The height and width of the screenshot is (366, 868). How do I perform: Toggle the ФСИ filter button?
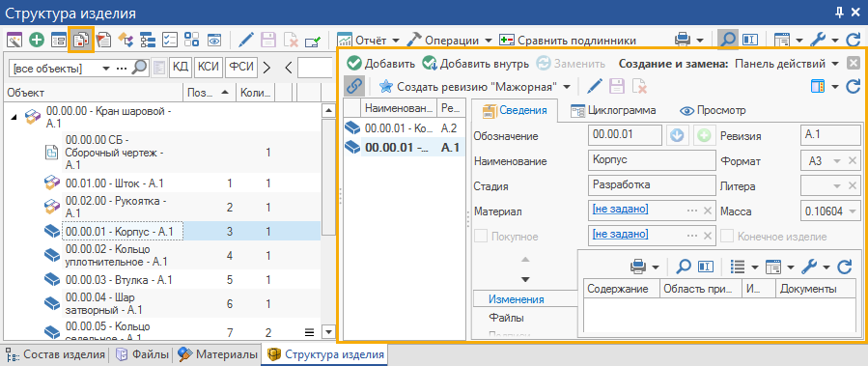pos(242,68)
